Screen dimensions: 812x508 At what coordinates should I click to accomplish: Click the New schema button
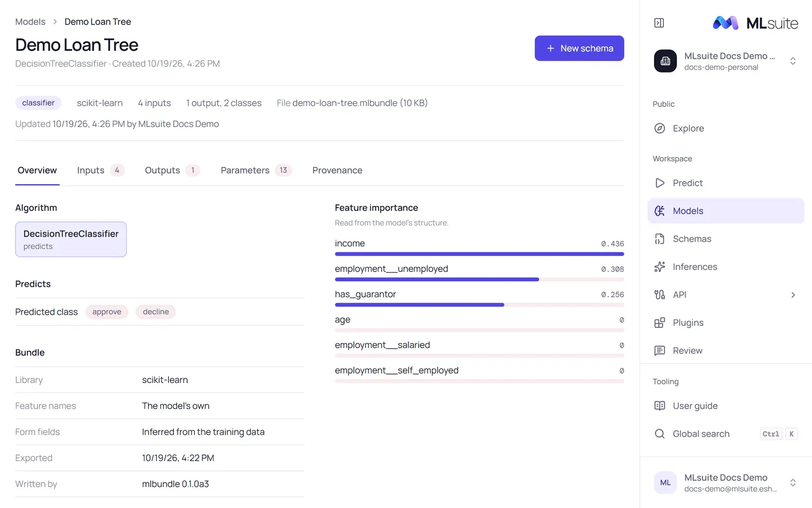(x=579, y=48)
